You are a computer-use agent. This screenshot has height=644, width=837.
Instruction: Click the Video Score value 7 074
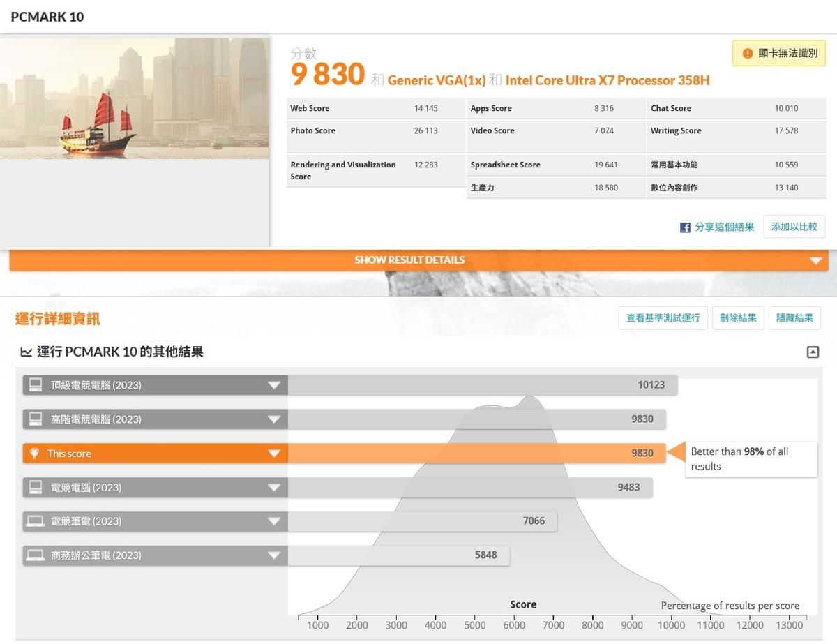[604, 130]
